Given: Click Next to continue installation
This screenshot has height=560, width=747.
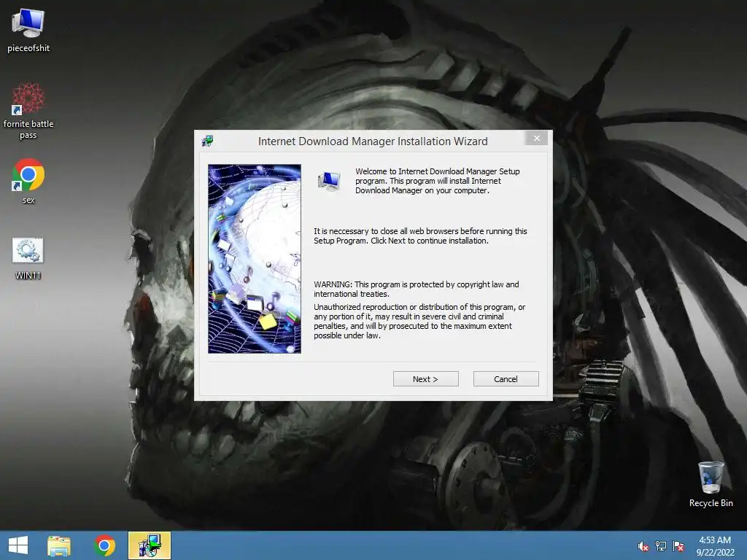Looking at the screenshot, I should point(425,379).
